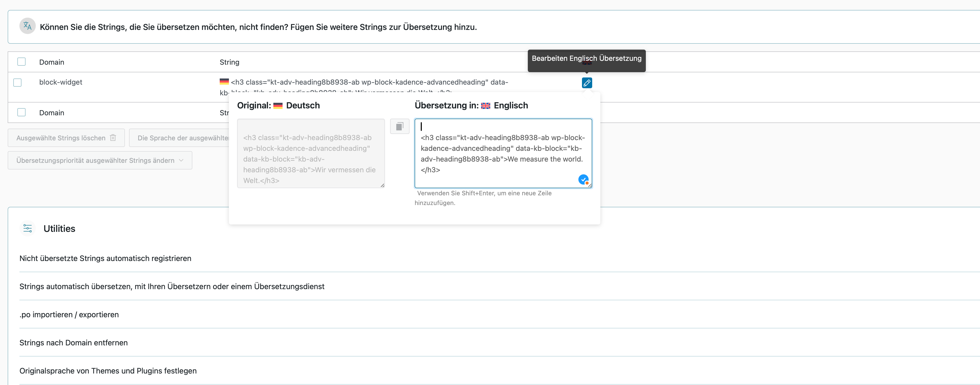Toggle the select-all checkbox in table header
This screenshot has width=980, height=385.
click(x=21, y=62)
